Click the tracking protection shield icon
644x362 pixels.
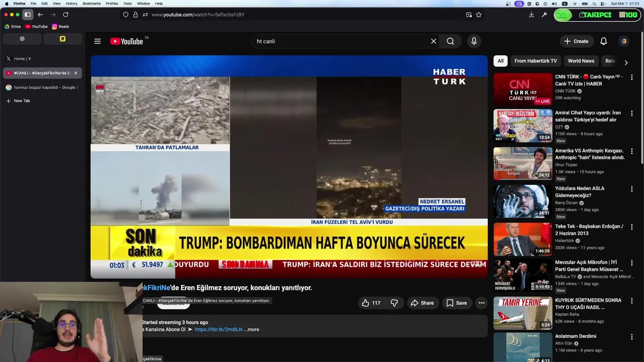coord(126,15)
